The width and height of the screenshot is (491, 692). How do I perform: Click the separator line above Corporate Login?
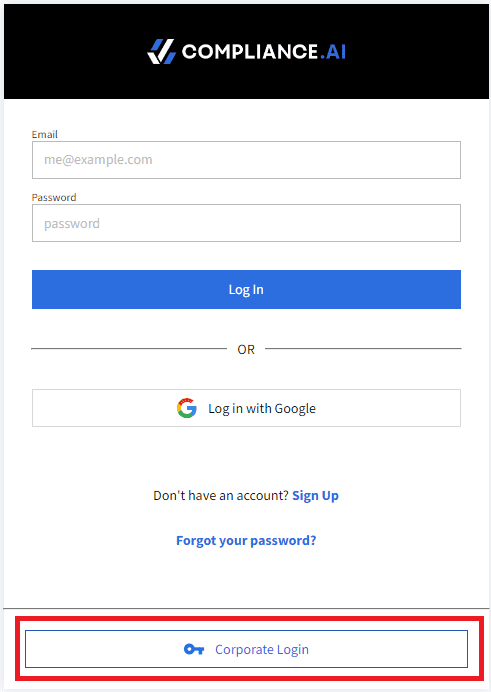click(x=246, y=608)
